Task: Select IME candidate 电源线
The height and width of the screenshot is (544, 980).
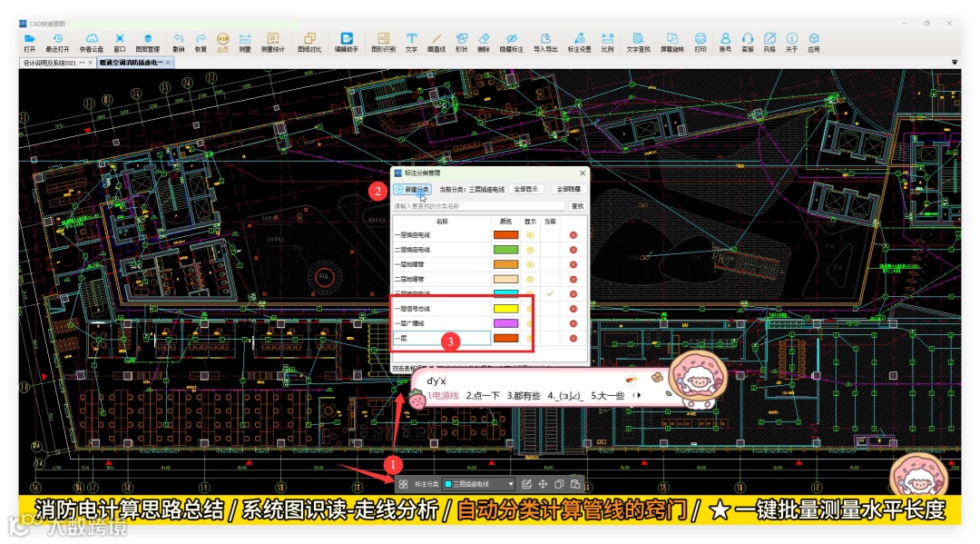Action: pyautogui.click(x=443, y=396)
